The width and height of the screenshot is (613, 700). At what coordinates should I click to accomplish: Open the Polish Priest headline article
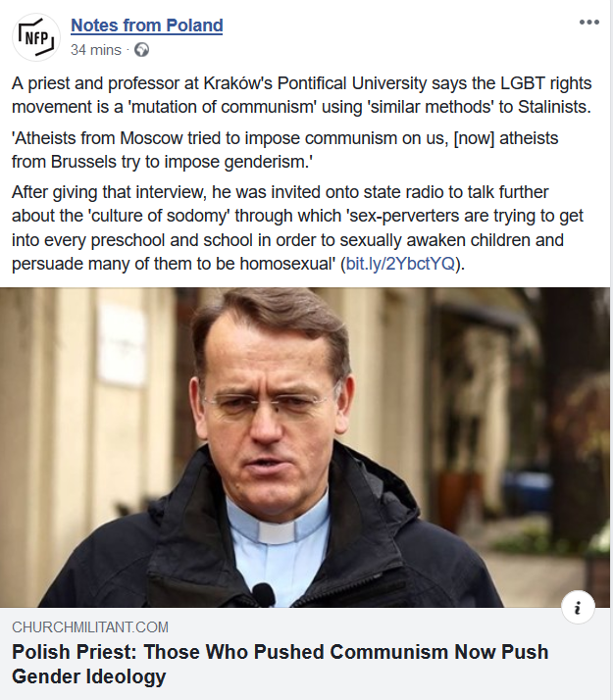pos(280,664)
